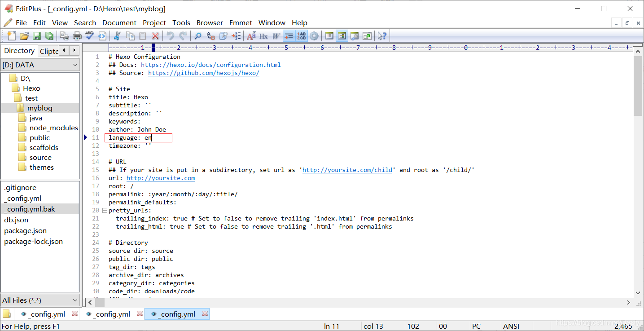
Task: Click the folder icon beside document tabs
Action: 7,314
